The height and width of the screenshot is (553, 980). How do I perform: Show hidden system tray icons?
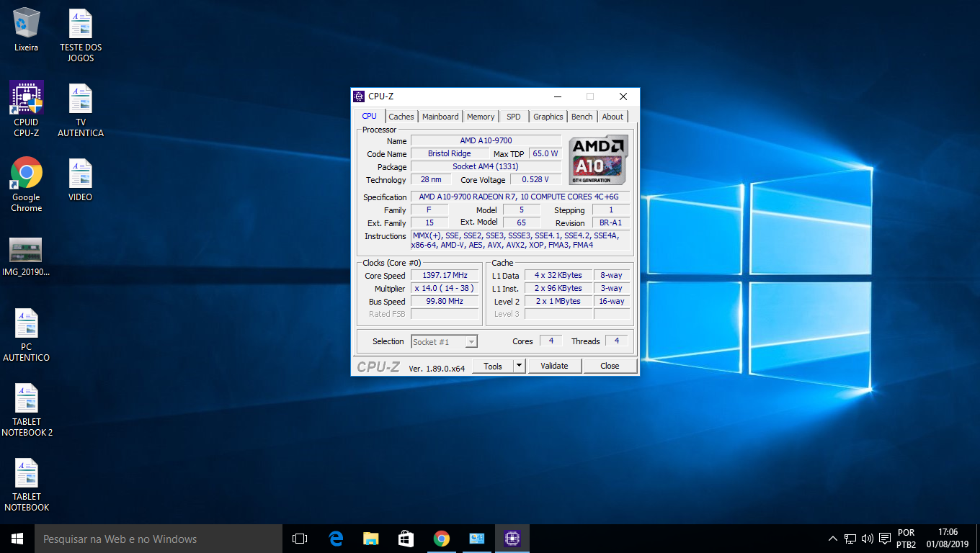tap(833, 539)
